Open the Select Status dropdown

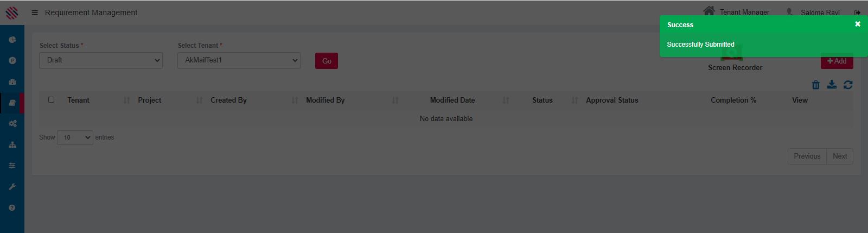pos(101,60)
